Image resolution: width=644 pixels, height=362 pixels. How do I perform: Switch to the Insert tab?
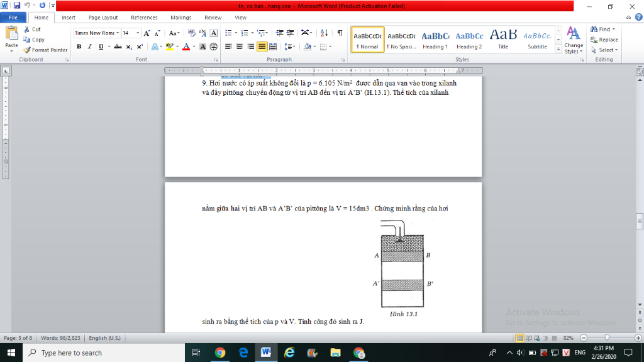tap(69, 18)
